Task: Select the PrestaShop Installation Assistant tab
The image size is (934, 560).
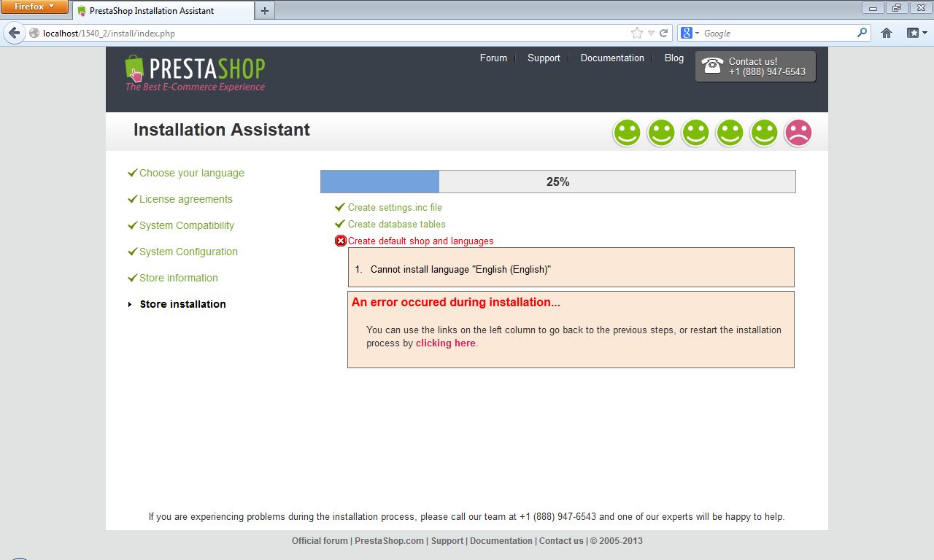Action: (162, 11)
